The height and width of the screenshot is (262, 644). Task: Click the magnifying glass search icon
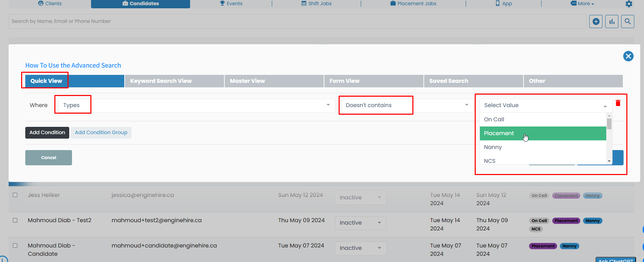[627, 21]
